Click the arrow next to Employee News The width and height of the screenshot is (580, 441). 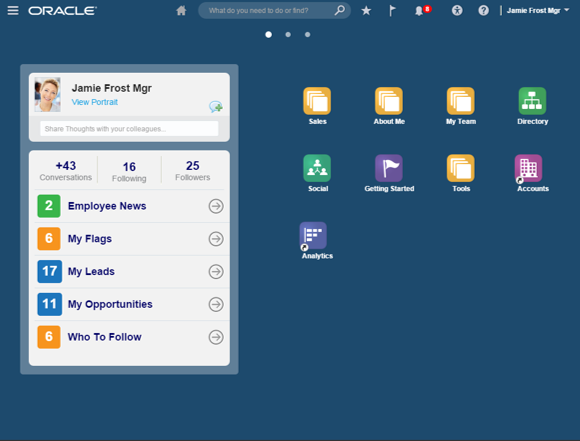(x=216, y=206)
